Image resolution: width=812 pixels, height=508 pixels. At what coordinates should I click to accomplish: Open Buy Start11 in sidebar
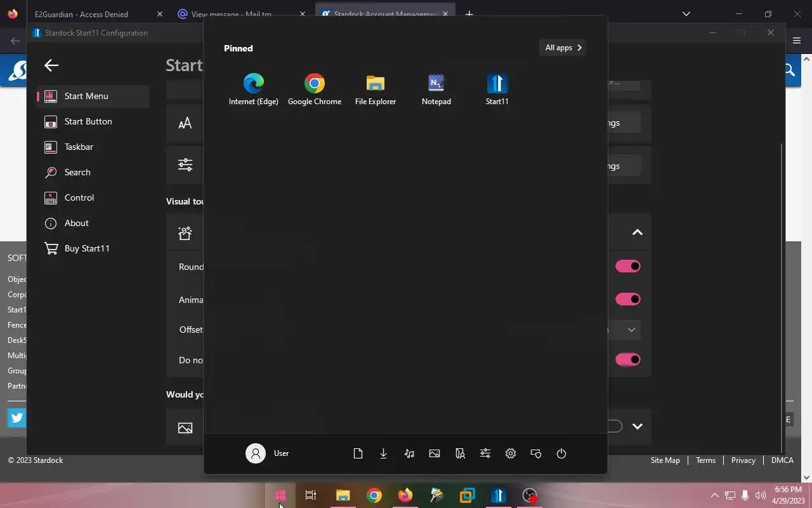click(x=93, y=248)
